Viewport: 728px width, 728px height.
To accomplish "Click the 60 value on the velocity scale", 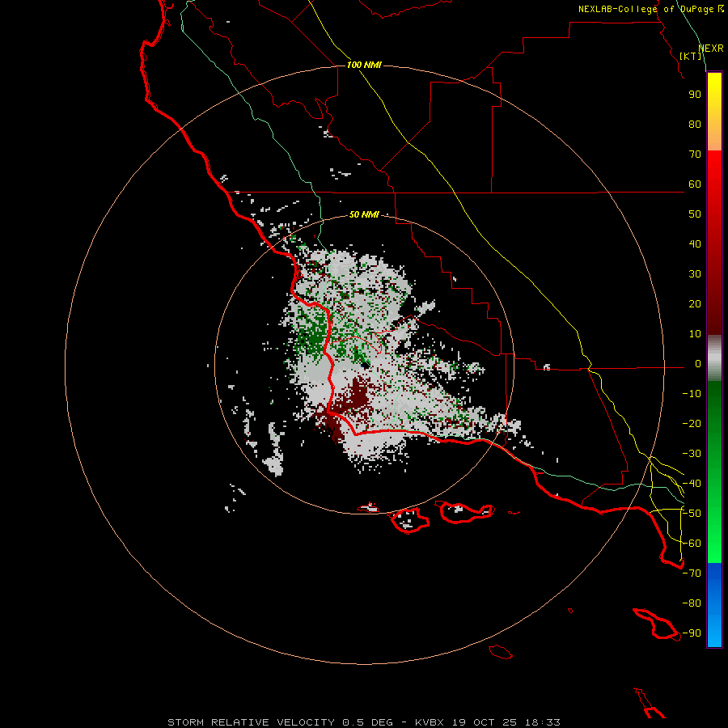I will 695,184.
